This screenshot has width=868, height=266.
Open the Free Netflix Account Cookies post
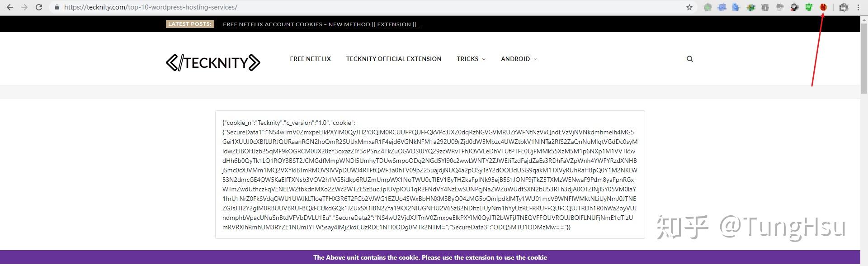click(322, 24)
